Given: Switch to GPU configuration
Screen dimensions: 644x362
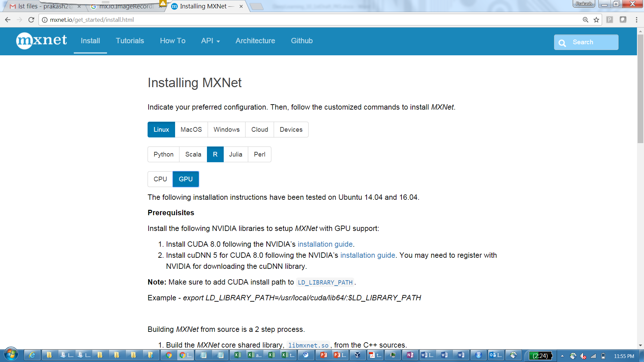Looking at the screenshot, I should (x=186, y=179).
